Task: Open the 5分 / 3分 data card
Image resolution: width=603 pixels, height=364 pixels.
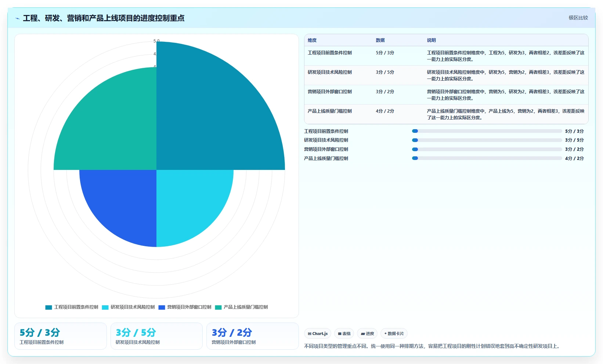Action: [61, 336]
